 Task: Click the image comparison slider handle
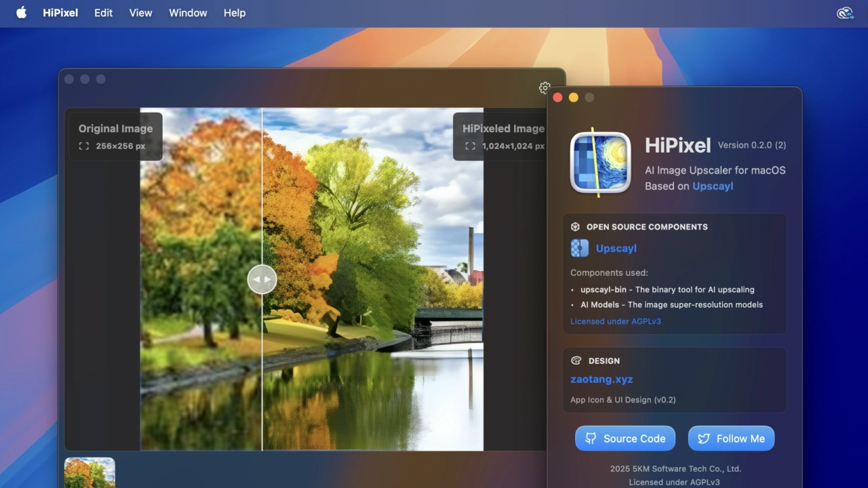(x=262, y=279)
